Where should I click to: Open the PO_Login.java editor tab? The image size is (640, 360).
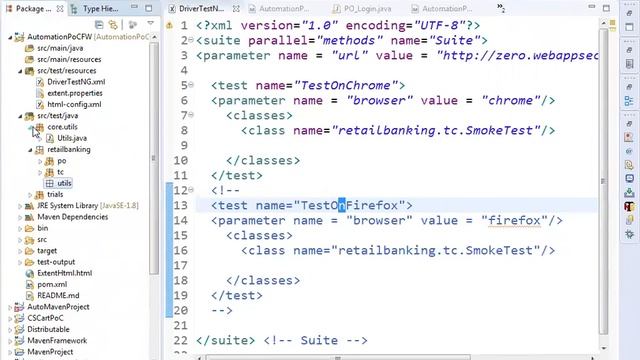click(x=362, y=9)
